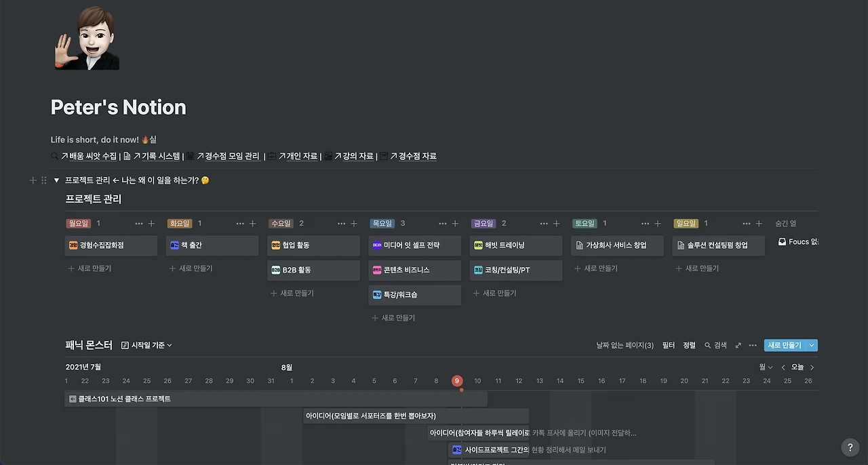Click the magnifier icon before 배움 씨앗 수집
868x465 pixels.
point(54,156)
